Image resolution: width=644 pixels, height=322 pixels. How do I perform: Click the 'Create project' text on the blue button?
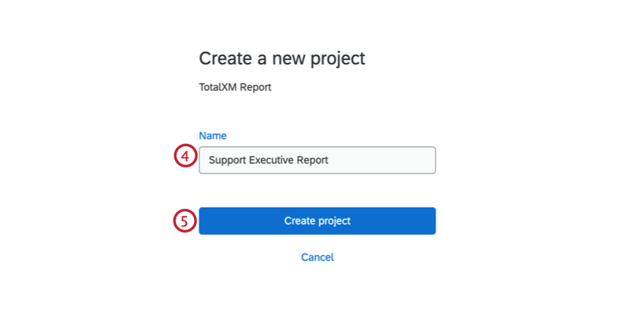click(x=317, y=221)
